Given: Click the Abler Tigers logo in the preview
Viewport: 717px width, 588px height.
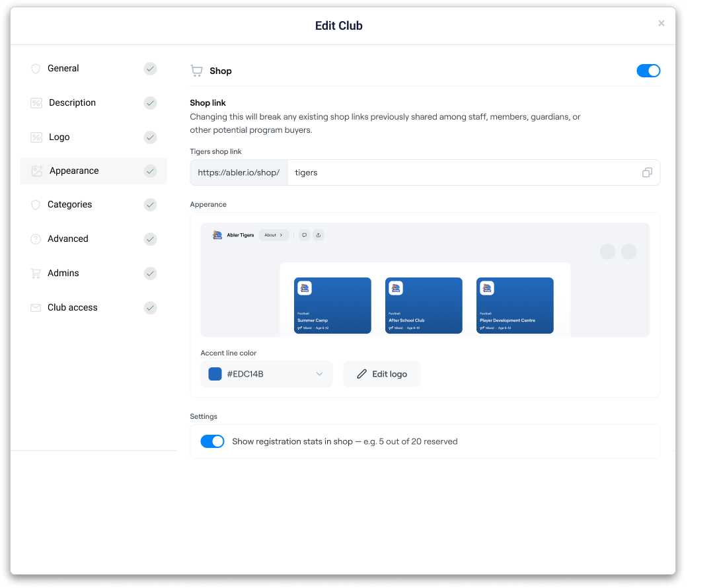Looking at the screenshot, I should click(x=217, y=235).
